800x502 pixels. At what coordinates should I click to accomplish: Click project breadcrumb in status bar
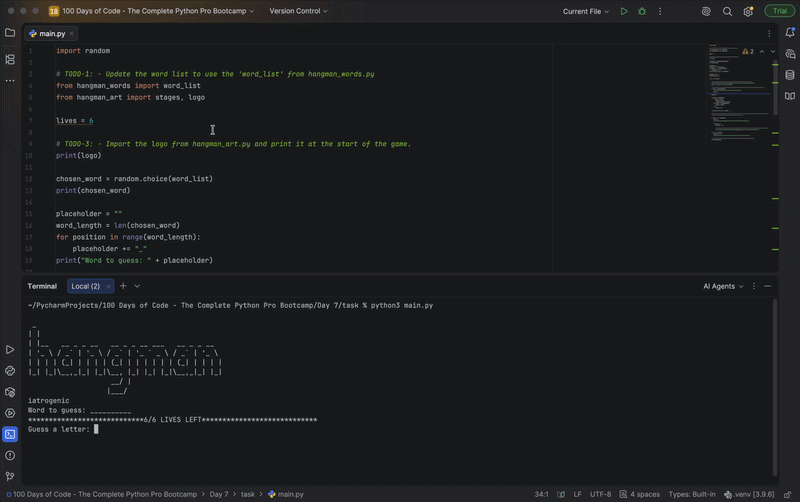(101, 494)
